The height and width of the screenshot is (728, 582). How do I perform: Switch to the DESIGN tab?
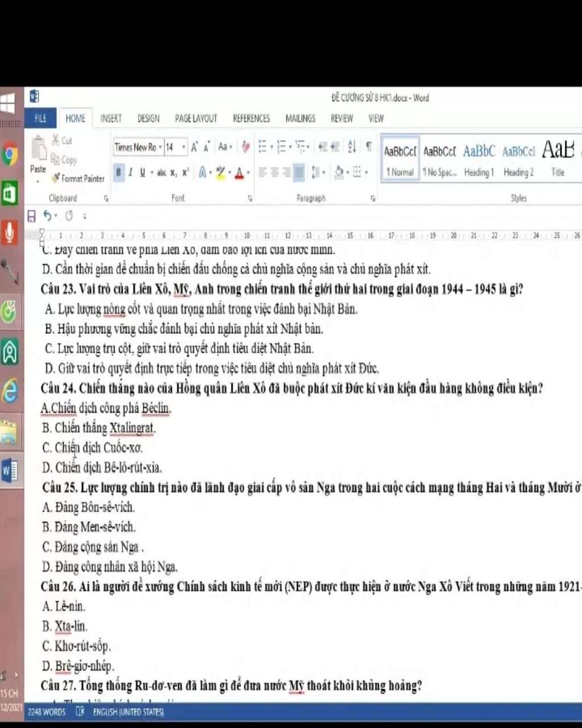148,118
